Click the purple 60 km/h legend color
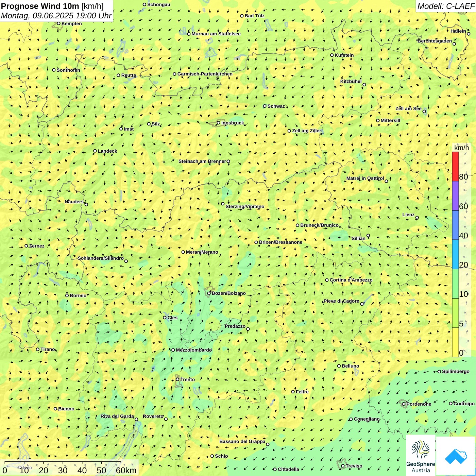The width and height of the screenshot is (476, 476). pyautogui.click(x=455, y=196)
